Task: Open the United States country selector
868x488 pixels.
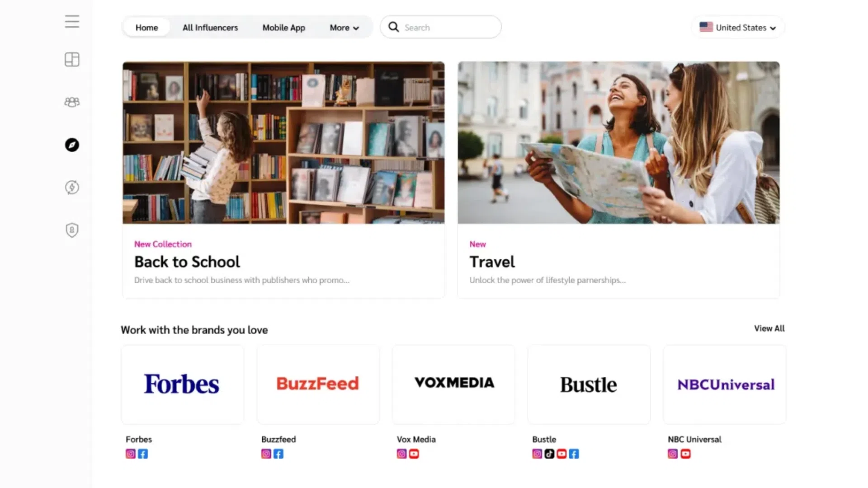Action: point(738,28)
